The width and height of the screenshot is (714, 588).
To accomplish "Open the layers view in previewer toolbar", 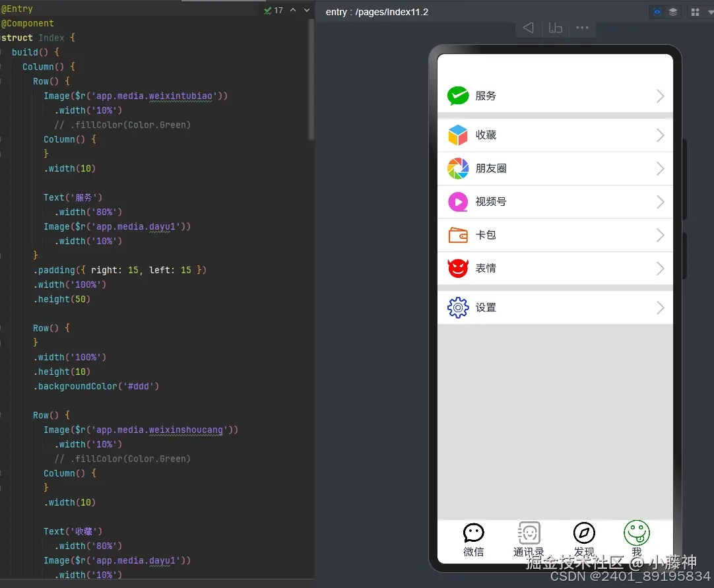I will [x=673, y=12].
